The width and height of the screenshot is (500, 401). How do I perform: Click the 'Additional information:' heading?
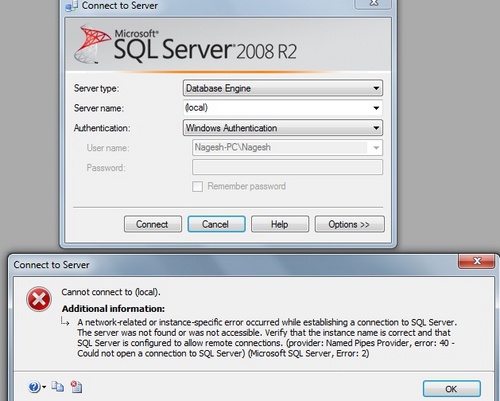(113, 309)
